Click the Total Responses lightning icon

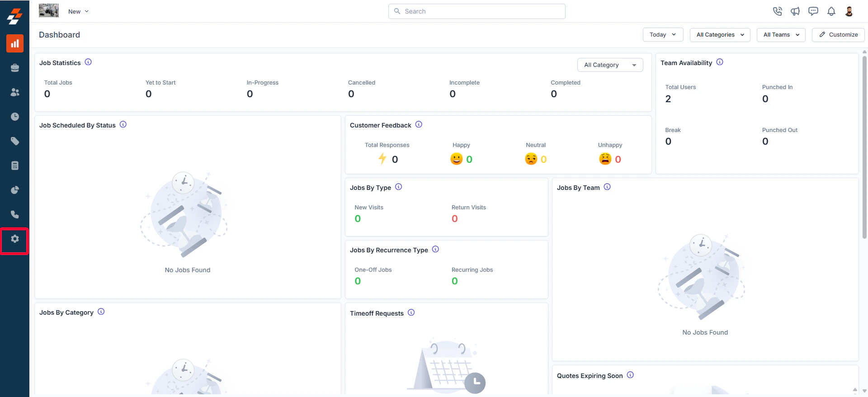pos(382,159)
